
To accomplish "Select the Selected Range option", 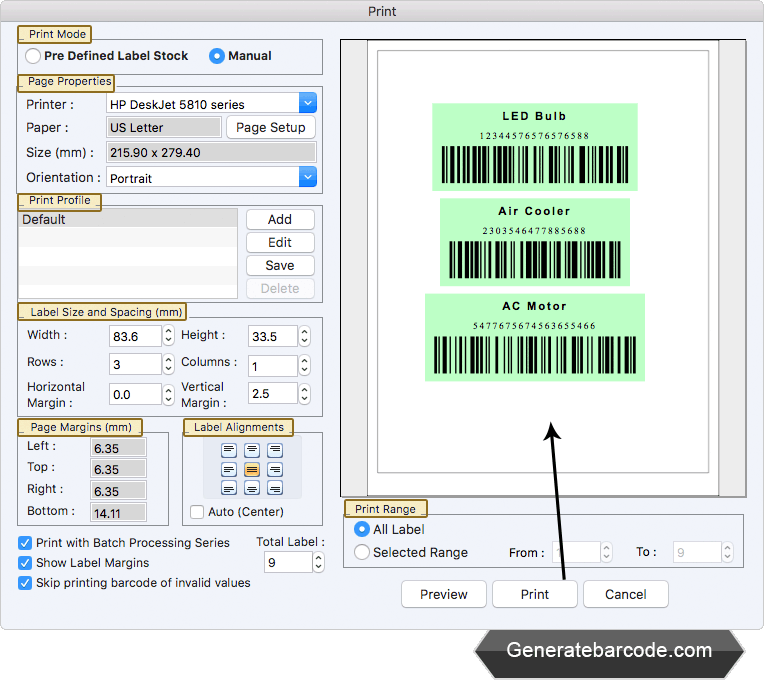I will [362, 552].
